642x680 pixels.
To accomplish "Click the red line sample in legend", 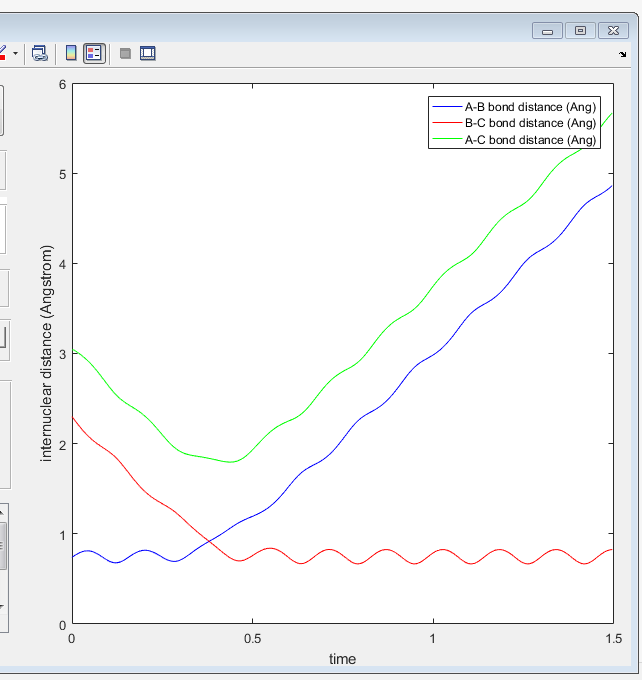I will (447, 123).
